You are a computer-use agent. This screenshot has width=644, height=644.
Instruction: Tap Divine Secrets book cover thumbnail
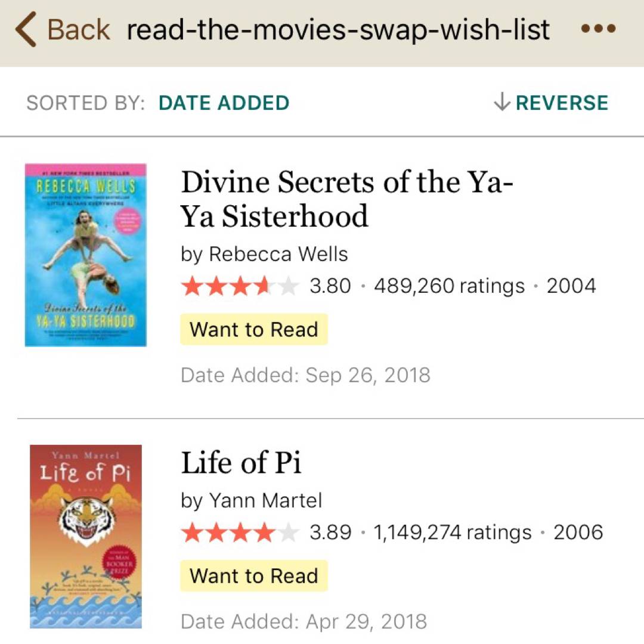tap(86, 255)
